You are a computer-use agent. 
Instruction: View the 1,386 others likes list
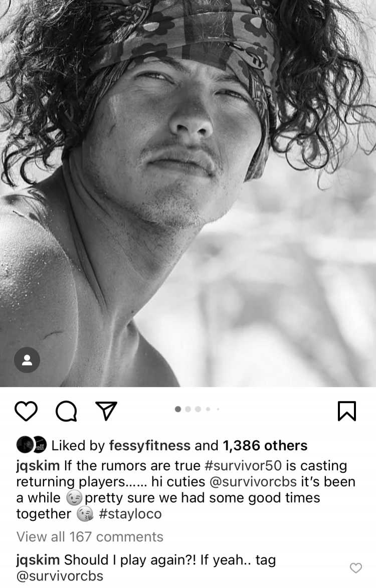point(265,445)
